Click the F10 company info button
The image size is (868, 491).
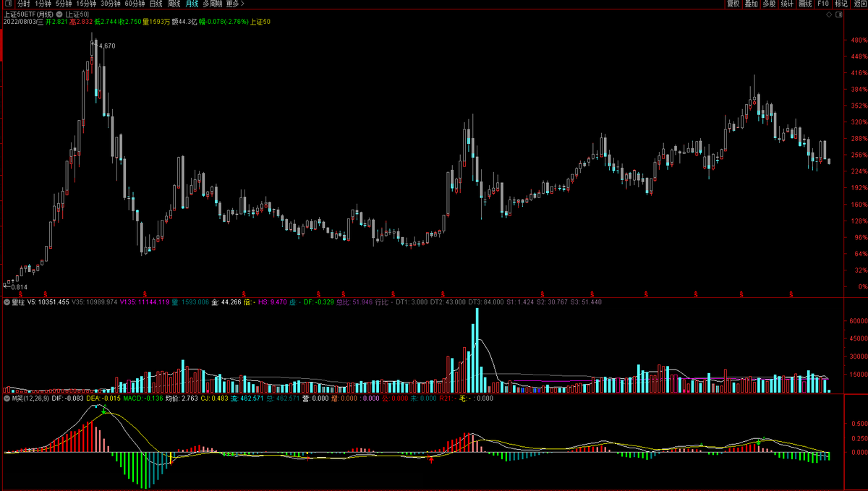pos(823,4)
